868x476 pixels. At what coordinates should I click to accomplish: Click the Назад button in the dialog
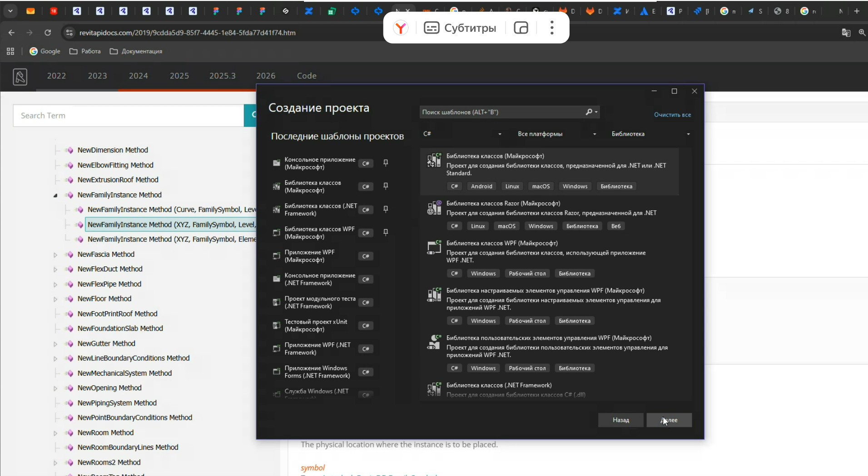[x=621, y=420]
